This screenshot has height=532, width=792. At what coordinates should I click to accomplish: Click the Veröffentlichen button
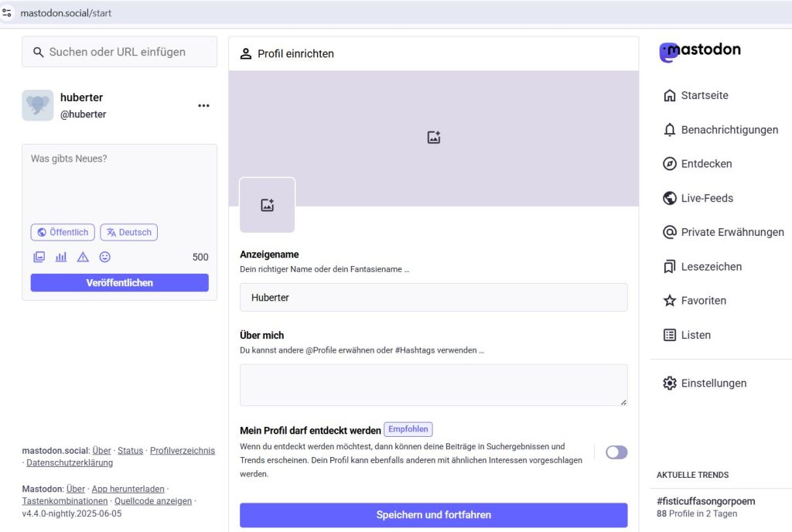pos(119,283)
